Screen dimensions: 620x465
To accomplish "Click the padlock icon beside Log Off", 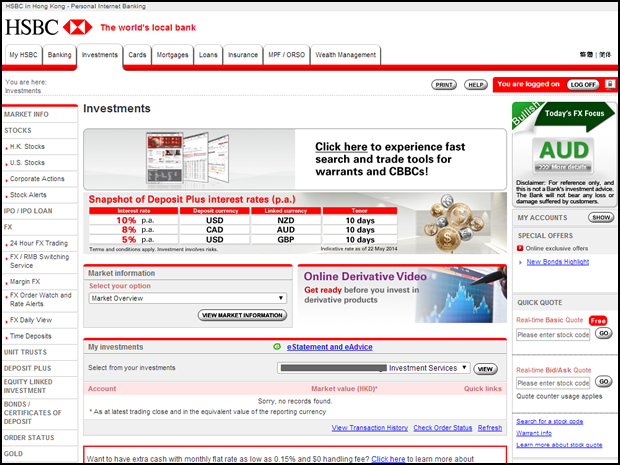I will point(610,84).
